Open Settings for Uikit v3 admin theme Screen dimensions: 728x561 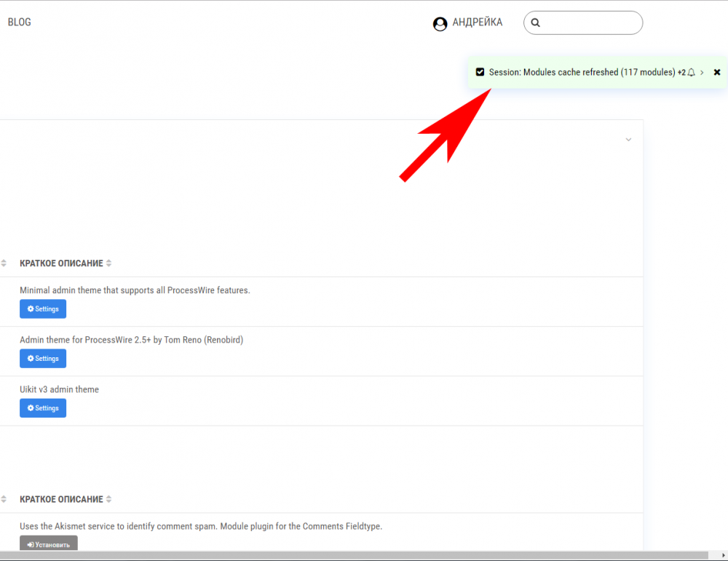(43, 408)
